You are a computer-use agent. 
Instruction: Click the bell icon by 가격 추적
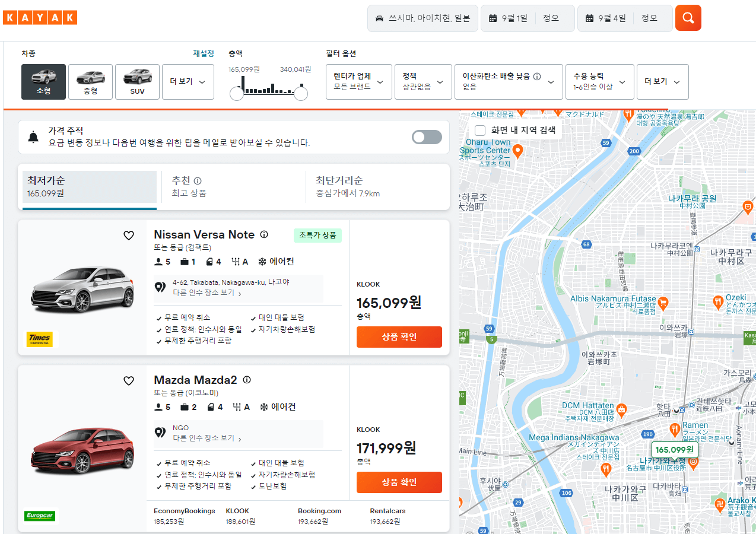33,137
